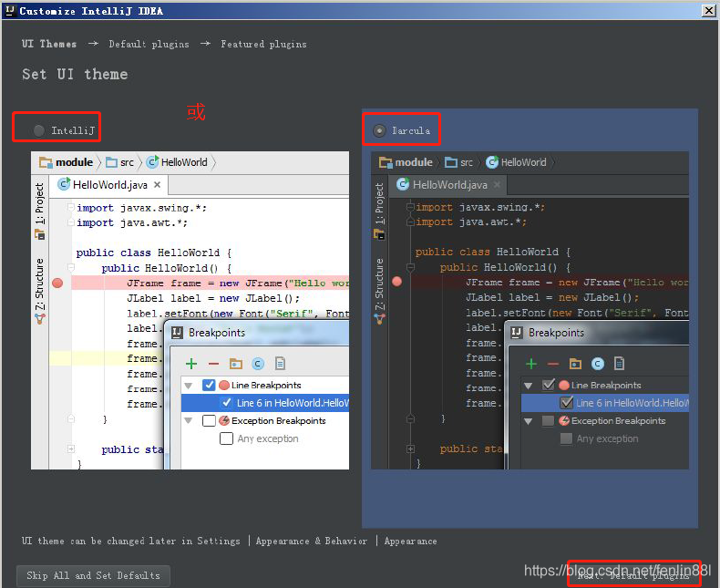Click red breakpoint dot in light preview gutter
The height and width of the screenshot is (588, 720).
pyautogui.click(x=57, y=283)
